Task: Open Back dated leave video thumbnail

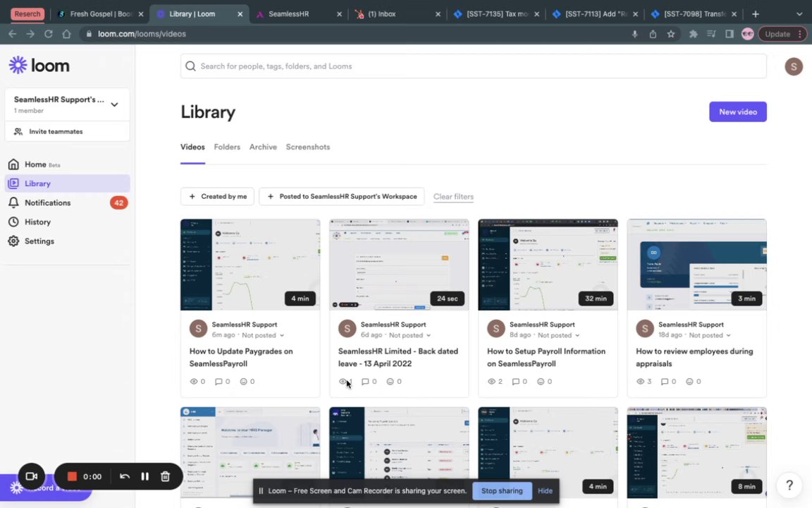Action: (399, 265)
